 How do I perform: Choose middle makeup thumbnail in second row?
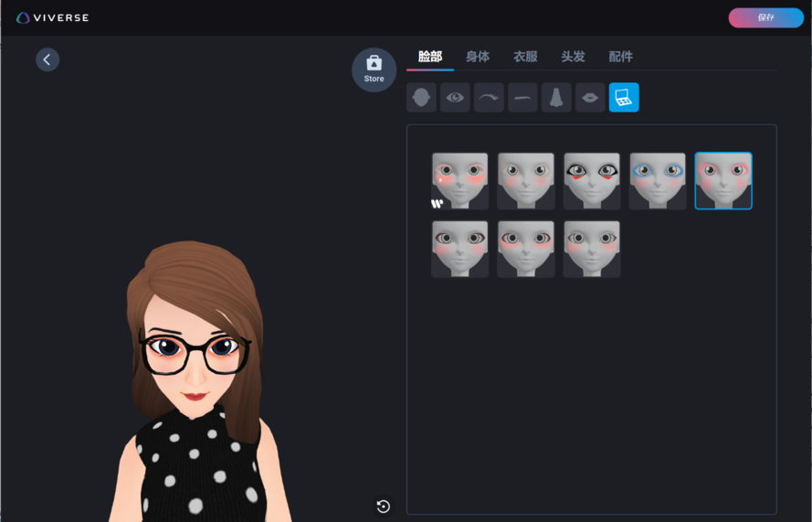tap(525, 250)
